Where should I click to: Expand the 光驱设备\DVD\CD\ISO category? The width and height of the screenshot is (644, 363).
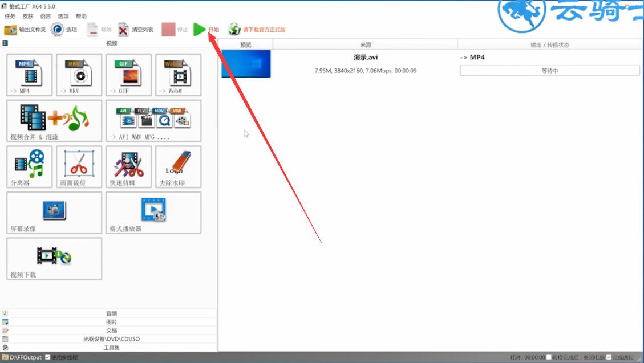click(109, 339)
